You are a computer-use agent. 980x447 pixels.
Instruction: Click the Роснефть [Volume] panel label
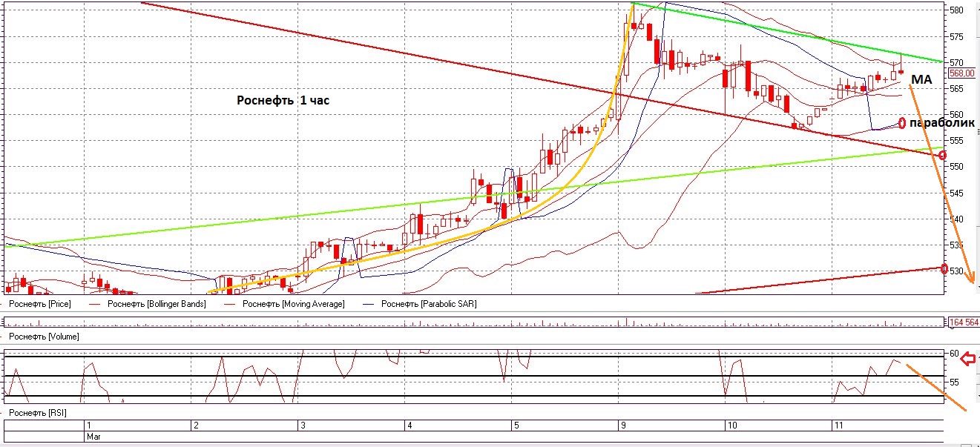click(44, 337)
